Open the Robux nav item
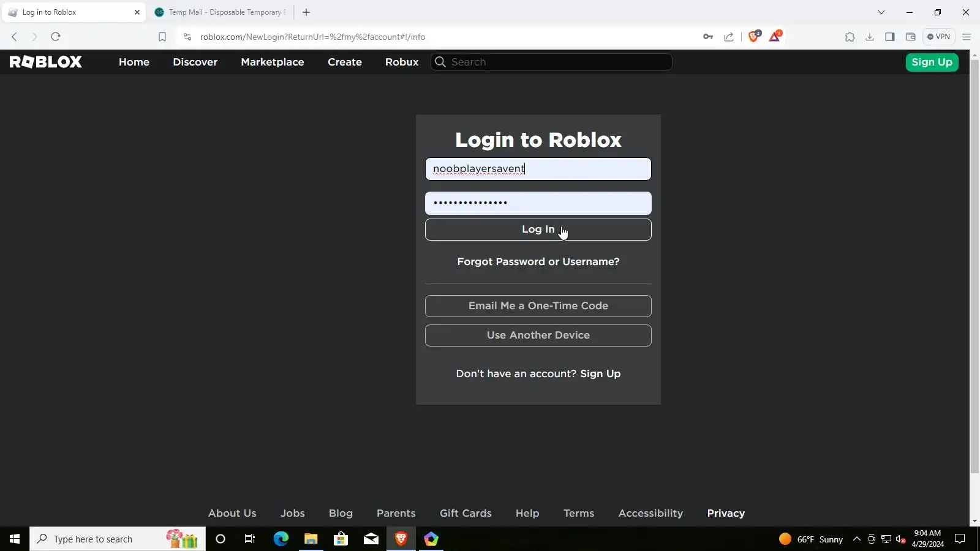This screenshot has width=980, height=551. coord(402,62)
